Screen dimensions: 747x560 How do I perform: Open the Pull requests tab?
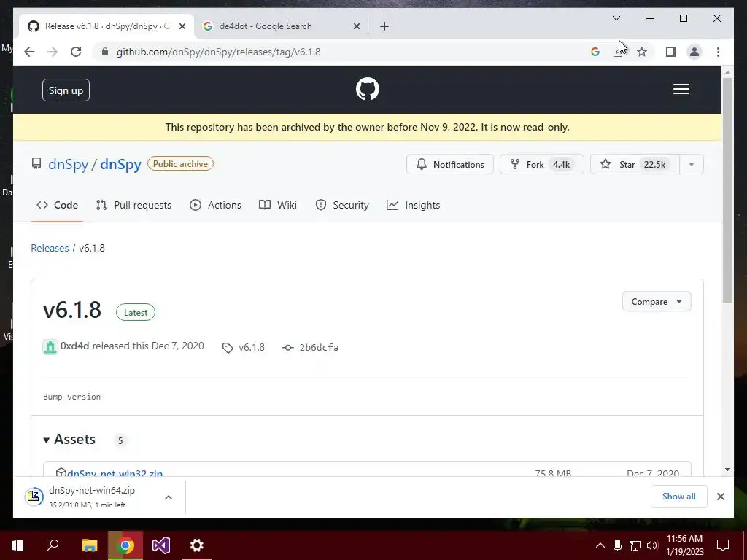[x=133, y=205]
